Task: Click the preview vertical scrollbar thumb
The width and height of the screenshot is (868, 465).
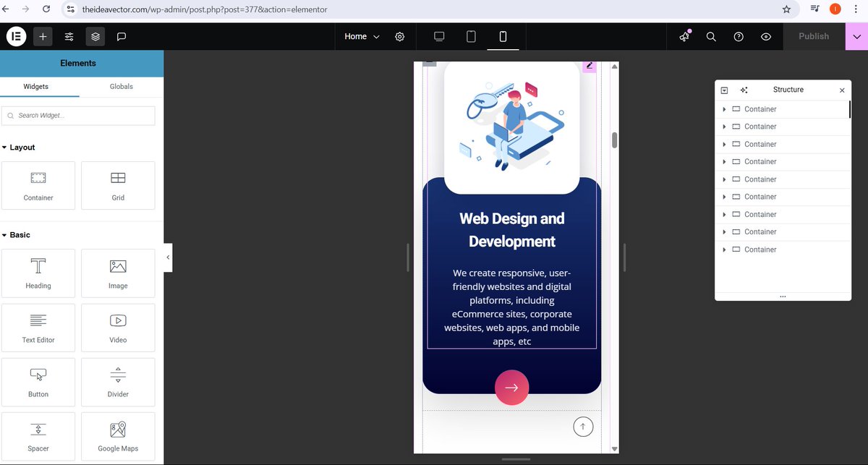Action: point(615,140)
